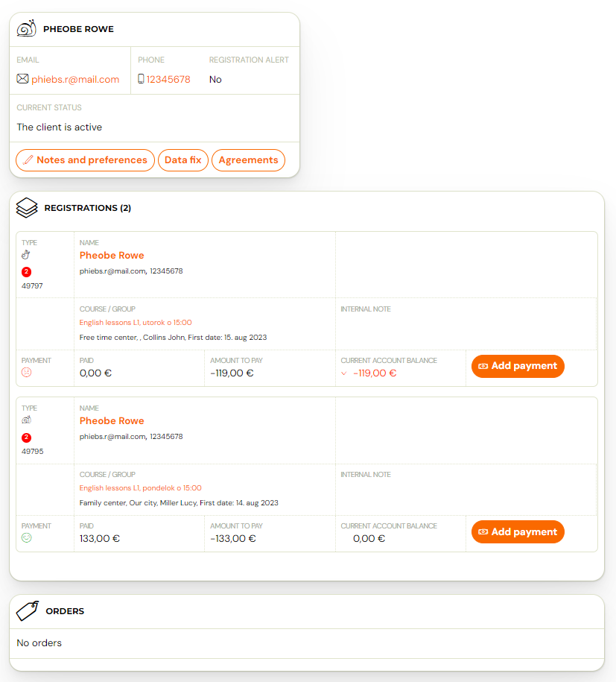Viewport: 616px width, 682px height.
Task: Click the ORDERS heading
Action: pyautogui.click(x=65, y=611)
